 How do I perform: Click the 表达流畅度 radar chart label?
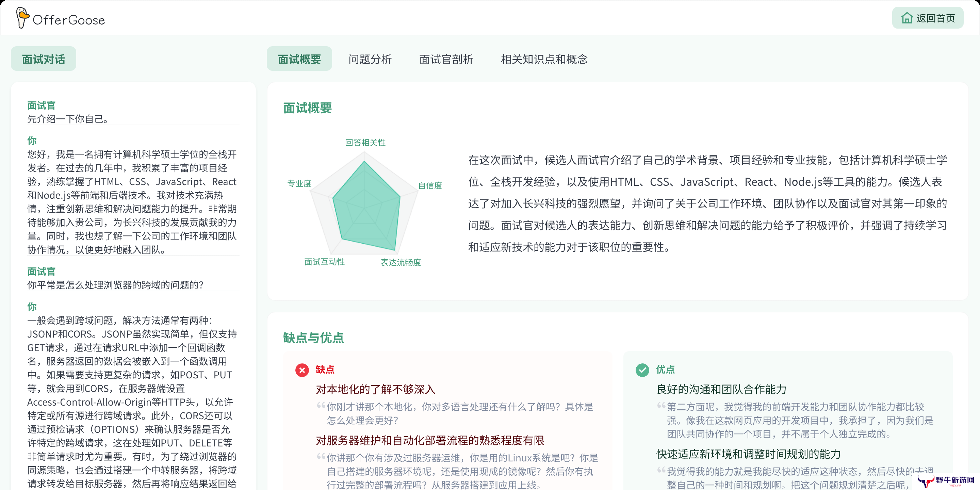401,262
